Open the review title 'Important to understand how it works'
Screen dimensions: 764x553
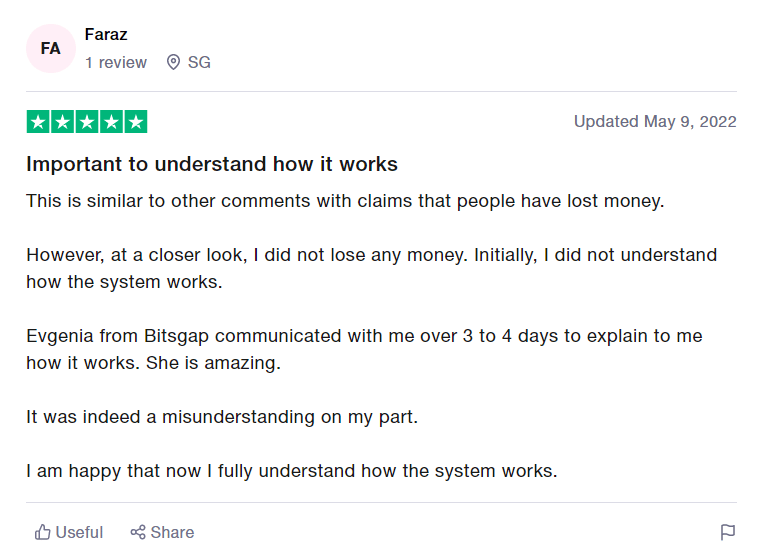[x=212, y=164]
